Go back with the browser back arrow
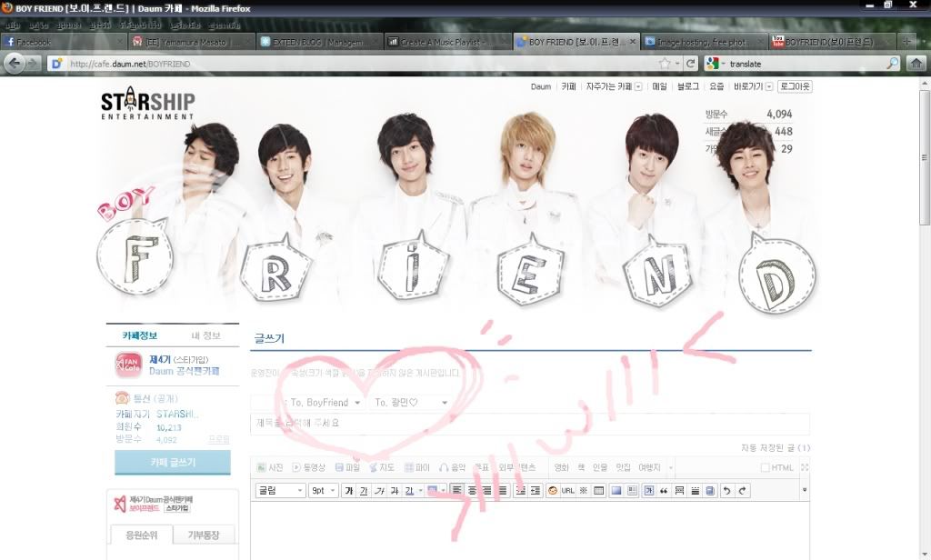Screen dimensions: 931x560 (x=15, y=63)
